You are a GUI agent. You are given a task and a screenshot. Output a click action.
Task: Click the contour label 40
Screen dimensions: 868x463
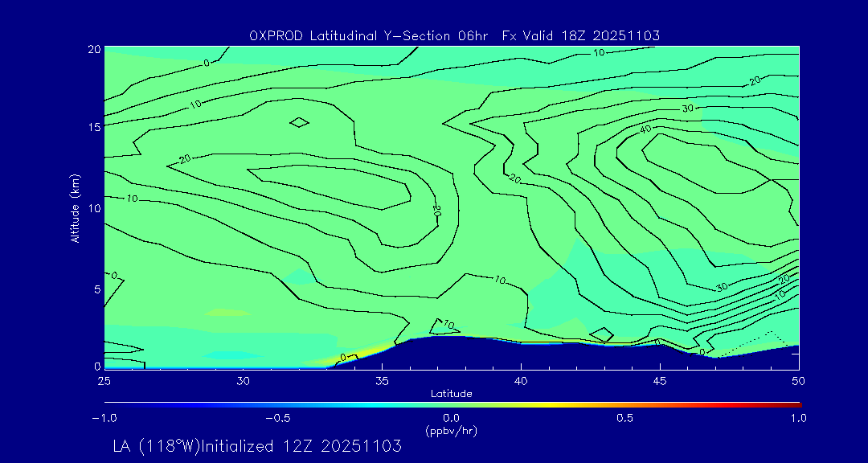pos(645,129)
